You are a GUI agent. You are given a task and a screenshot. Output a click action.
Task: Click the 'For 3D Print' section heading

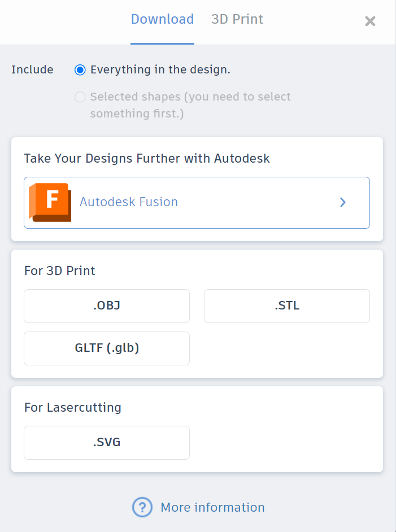coord(60,271)
